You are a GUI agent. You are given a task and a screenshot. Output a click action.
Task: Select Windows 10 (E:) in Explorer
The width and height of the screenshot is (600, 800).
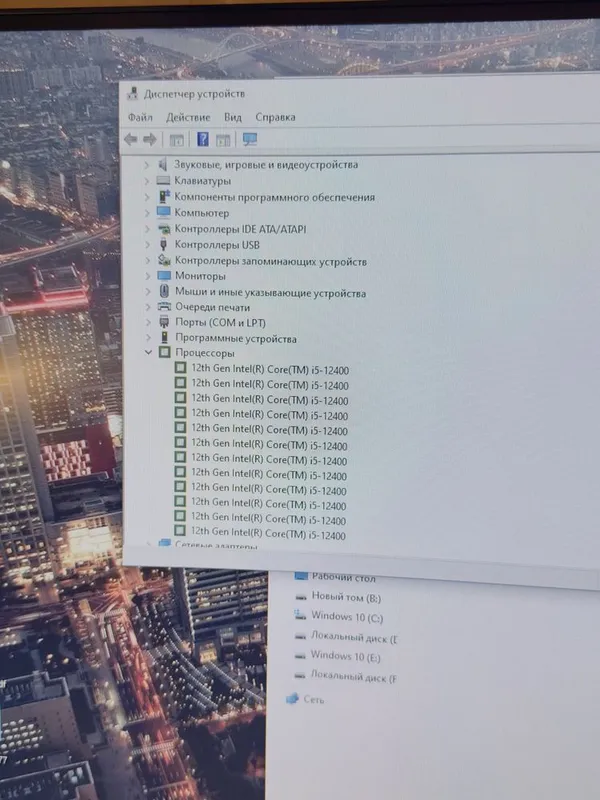pyautogui.click(x=345, y=656)
